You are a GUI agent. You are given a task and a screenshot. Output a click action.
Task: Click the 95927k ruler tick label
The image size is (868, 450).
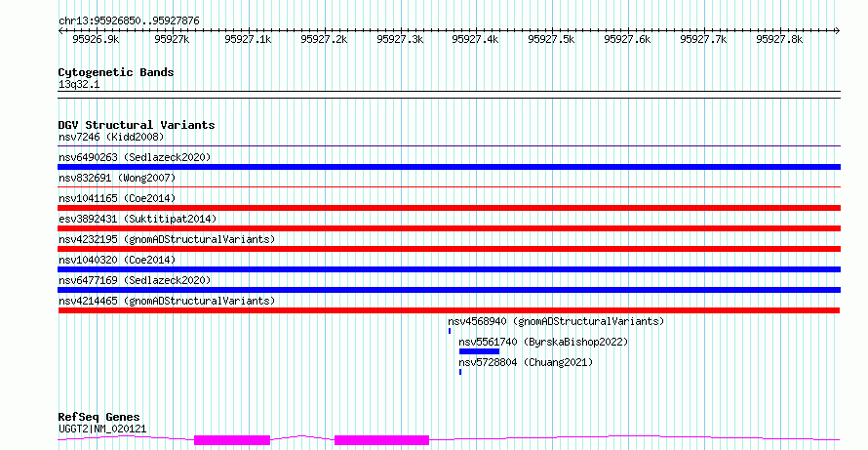click(173, 39)
